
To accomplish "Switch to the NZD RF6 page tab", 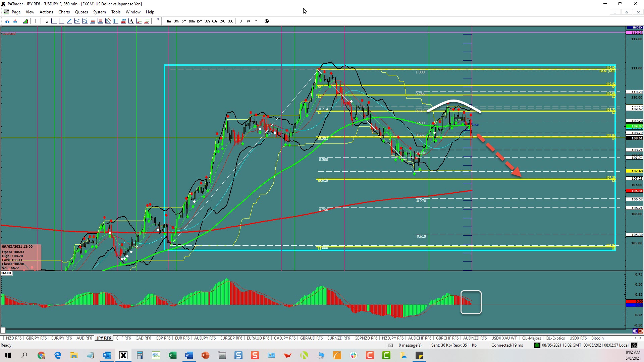I will 14,338.
